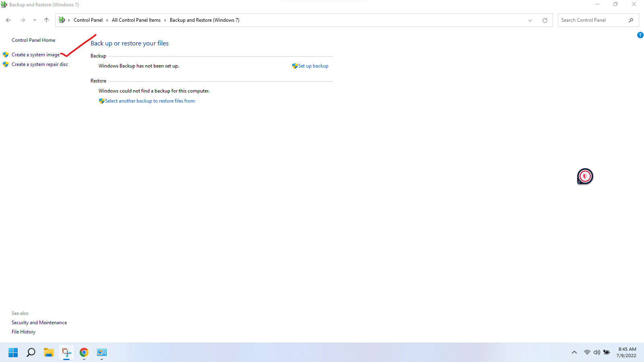Click the address bar Control Panel icon
Viewport: 644px width, 362px height.
click(62, 20)
